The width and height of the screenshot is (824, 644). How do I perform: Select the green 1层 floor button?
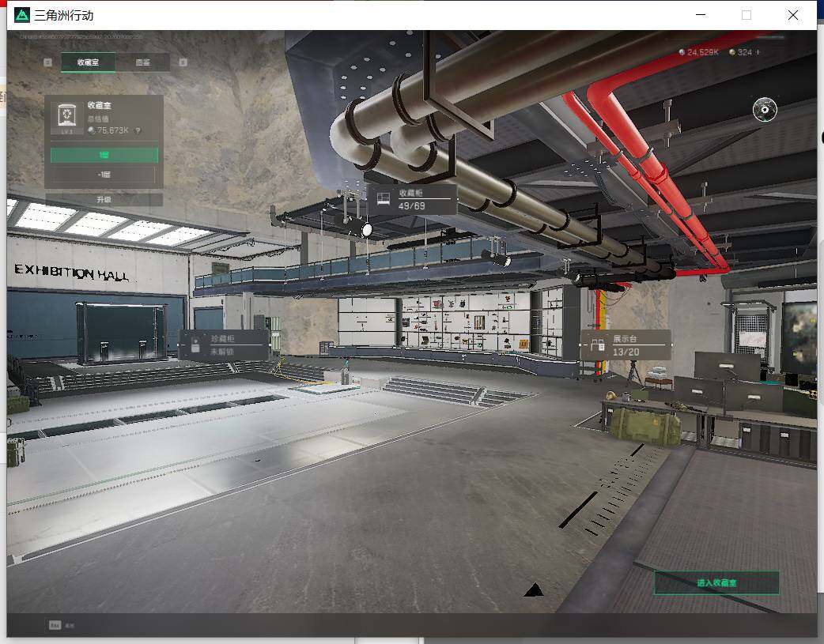[x=104, y=154]
